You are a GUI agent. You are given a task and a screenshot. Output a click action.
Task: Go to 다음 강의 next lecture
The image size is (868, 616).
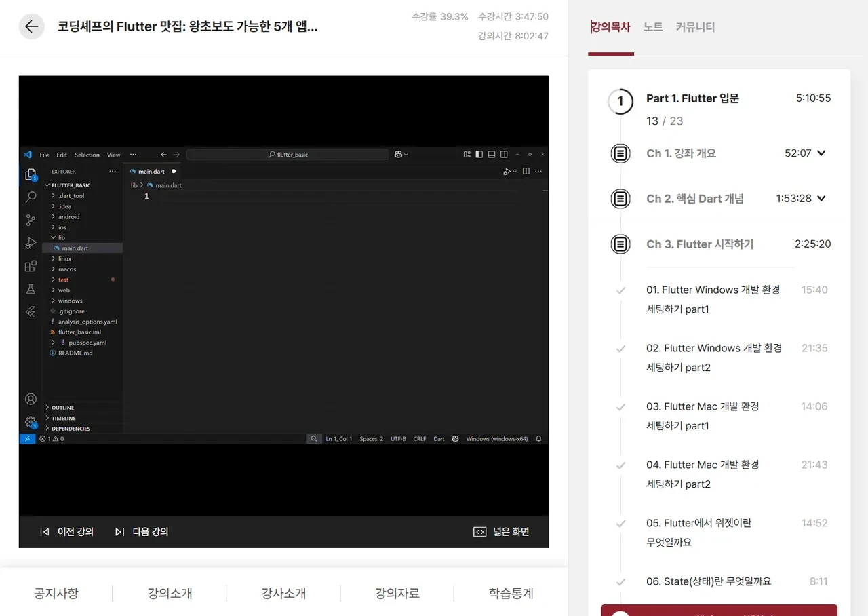[141, 532]
